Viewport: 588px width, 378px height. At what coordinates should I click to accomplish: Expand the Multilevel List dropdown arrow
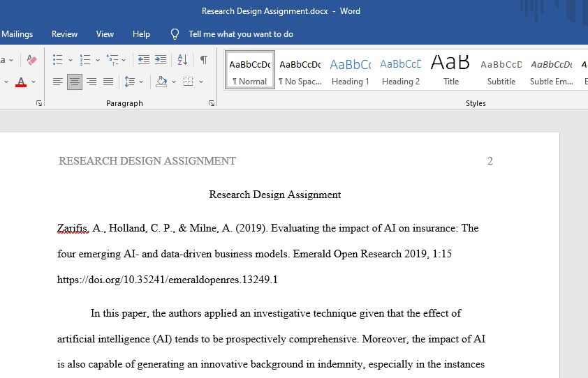click(x=124, y=60)
